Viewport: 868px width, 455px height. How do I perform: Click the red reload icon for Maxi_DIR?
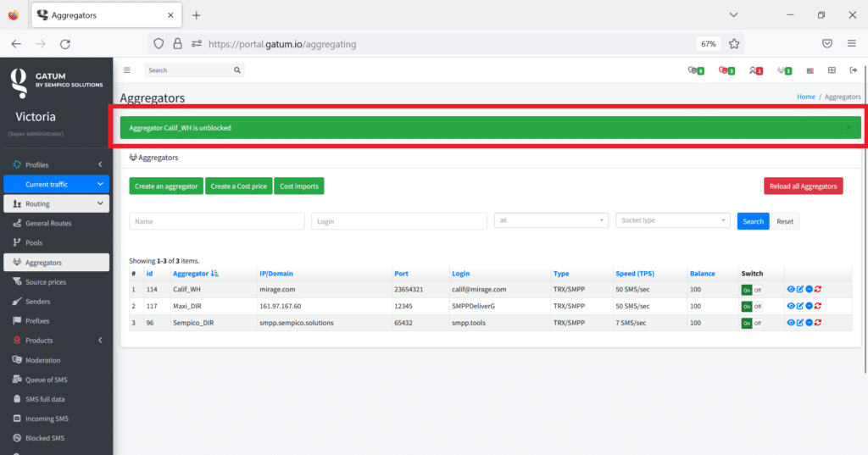(x=818, y=306)
